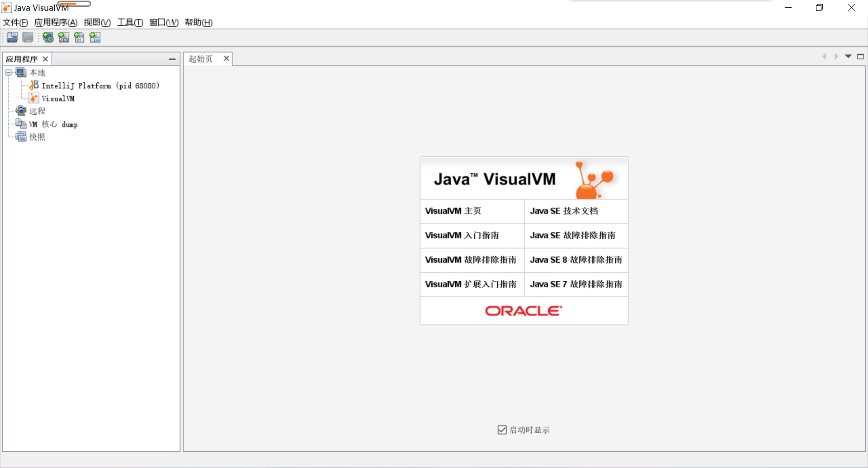This screenshot has width=868, height=468.
Task: Click the 本地 computer icon in tree
Action: click(x=21, y=72)
